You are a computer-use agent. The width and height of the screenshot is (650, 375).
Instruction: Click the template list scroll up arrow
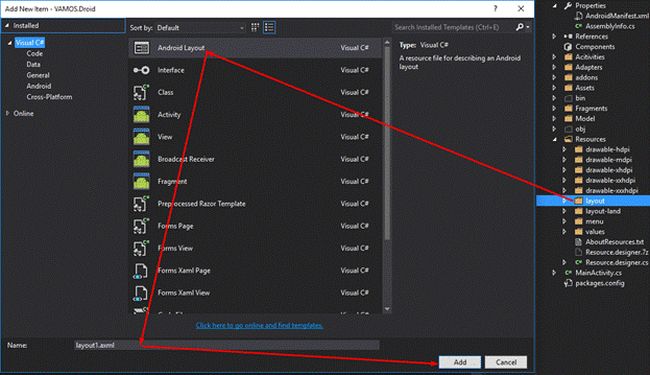point(387,42)
